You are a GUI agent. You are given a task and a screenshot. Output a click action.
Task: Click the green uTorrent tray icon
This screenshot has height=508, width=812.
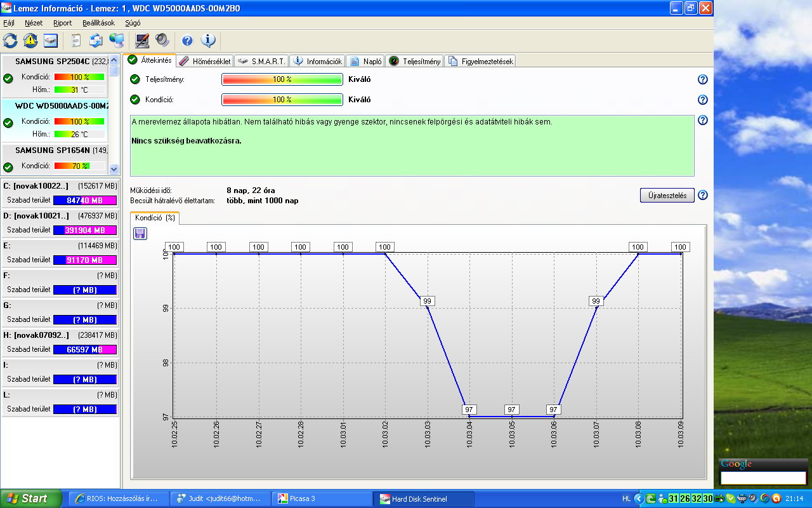651,498
